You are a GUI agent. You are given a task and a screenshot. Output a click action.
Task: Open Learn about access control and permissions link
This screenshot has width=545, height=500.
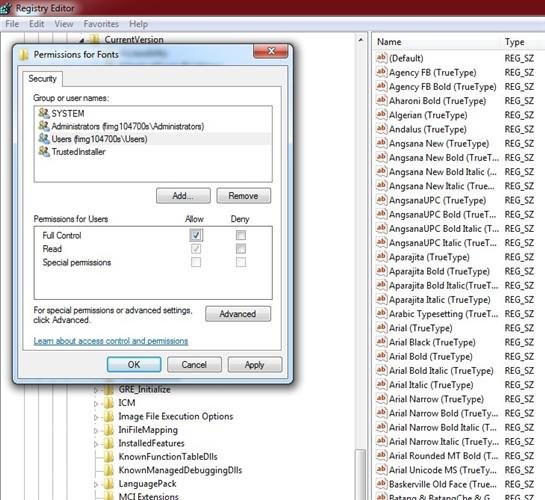[111, 341]
